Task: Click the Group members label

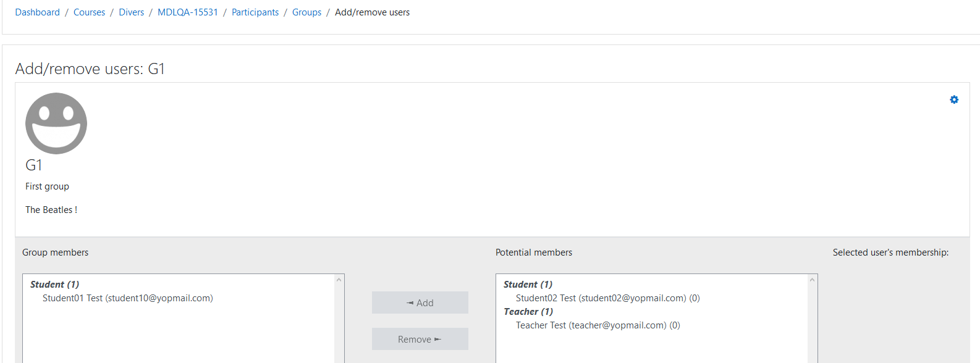Action: pos(56,252)
